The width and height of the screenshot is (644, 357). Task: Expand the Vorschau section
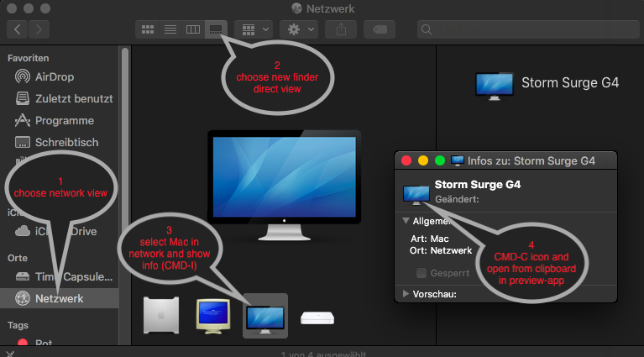click(406, 294)
